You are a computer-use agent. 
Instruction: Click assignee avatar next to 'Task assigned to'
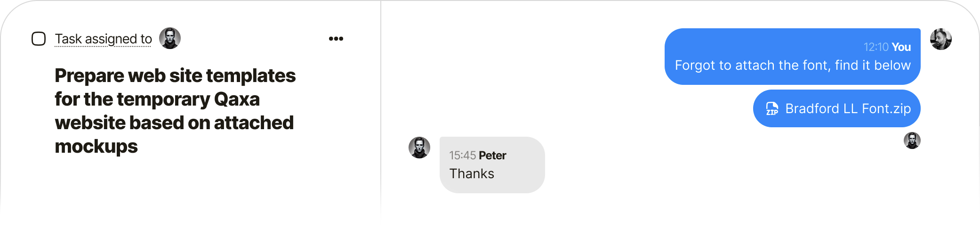[170, 38]
